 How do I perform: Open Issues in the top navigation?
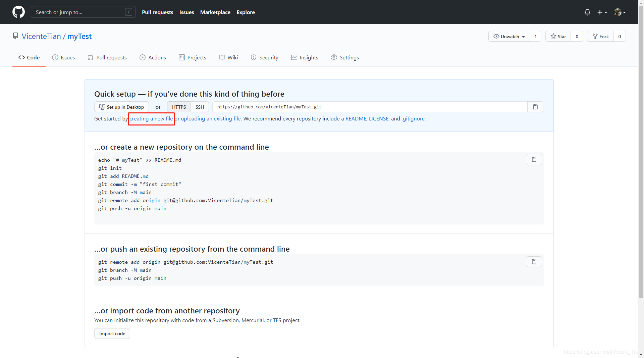pyautogui.click(x=186, y=12)
